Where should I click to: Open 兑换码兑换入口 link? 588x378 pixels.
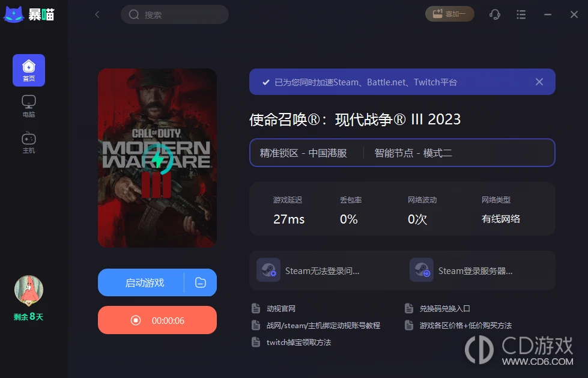tap(444, 308)
